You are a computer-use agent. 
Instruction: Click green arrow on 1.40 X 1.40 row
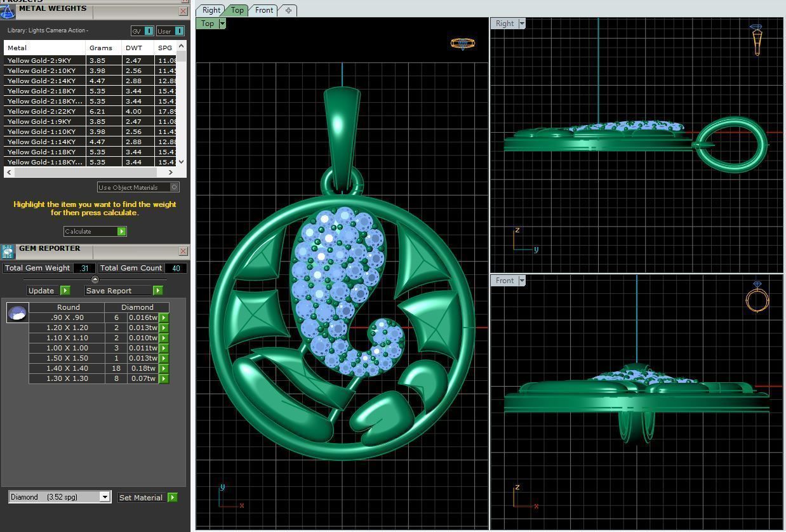(164, 369)
